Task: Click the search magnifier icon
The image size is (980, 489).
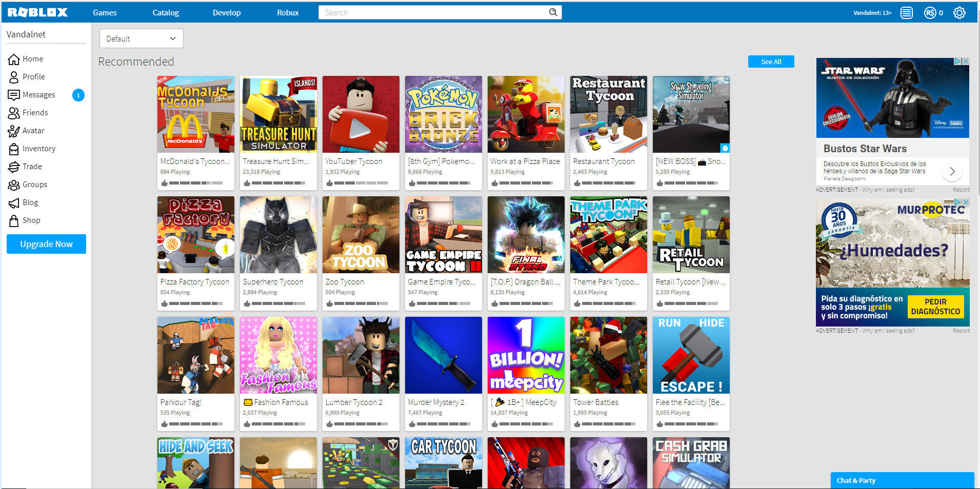Action: (x=553, y=12)
